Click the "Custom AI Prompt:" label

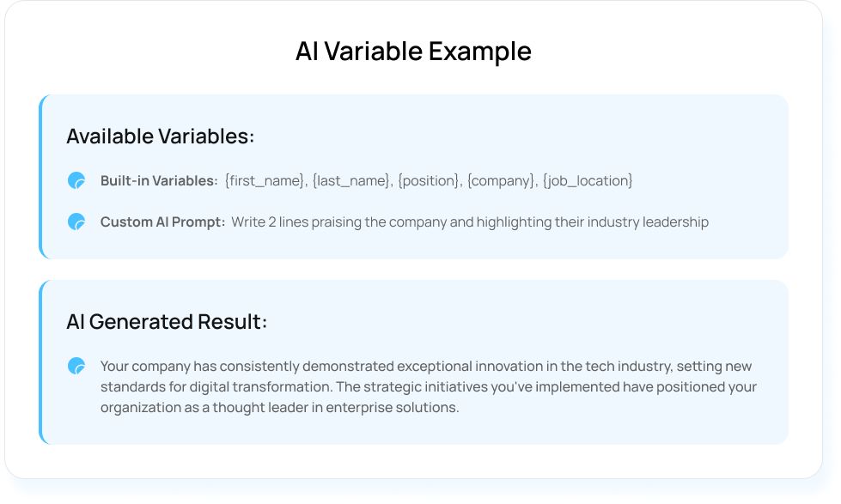pos(163,222)
